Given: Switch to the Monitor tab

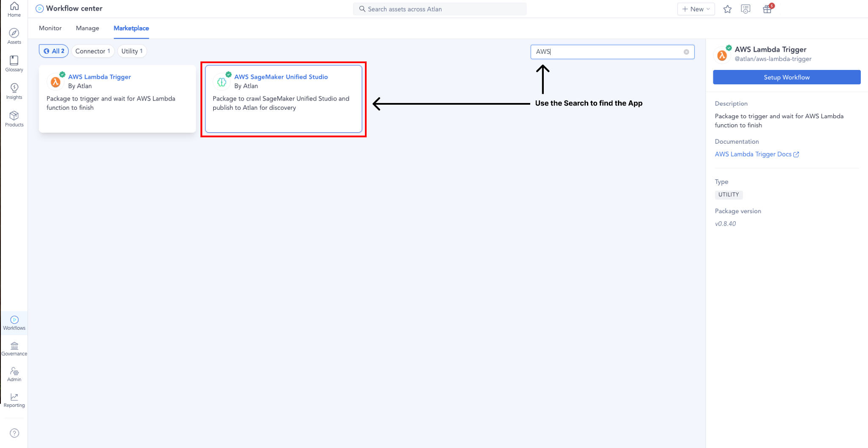Looking at the screenshot, I should tap(50, 28).
